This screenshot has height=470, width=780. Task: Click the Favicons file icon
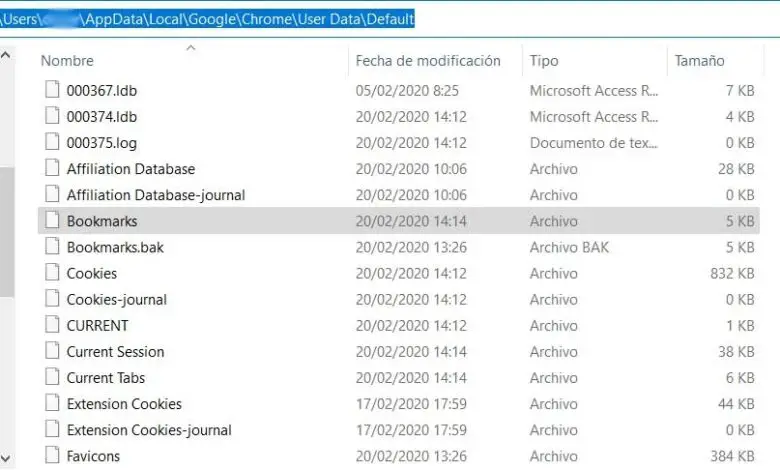51,456
